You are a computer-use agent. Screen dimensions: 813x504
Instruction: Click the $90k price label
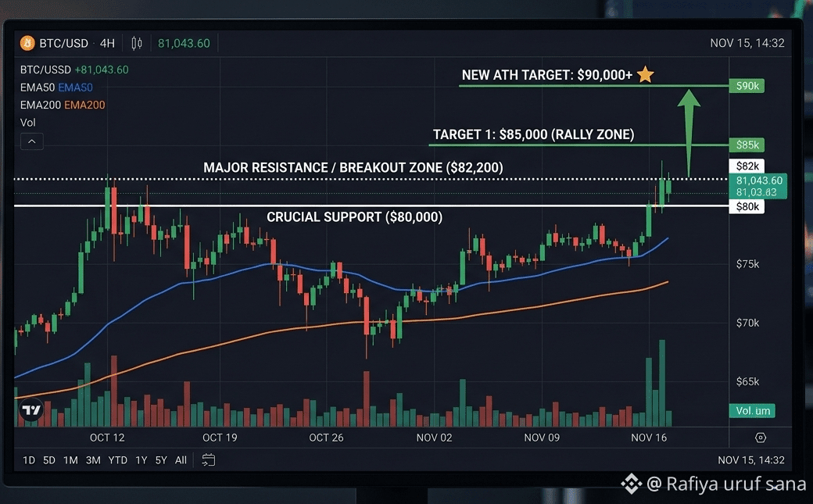coord(747,85)
